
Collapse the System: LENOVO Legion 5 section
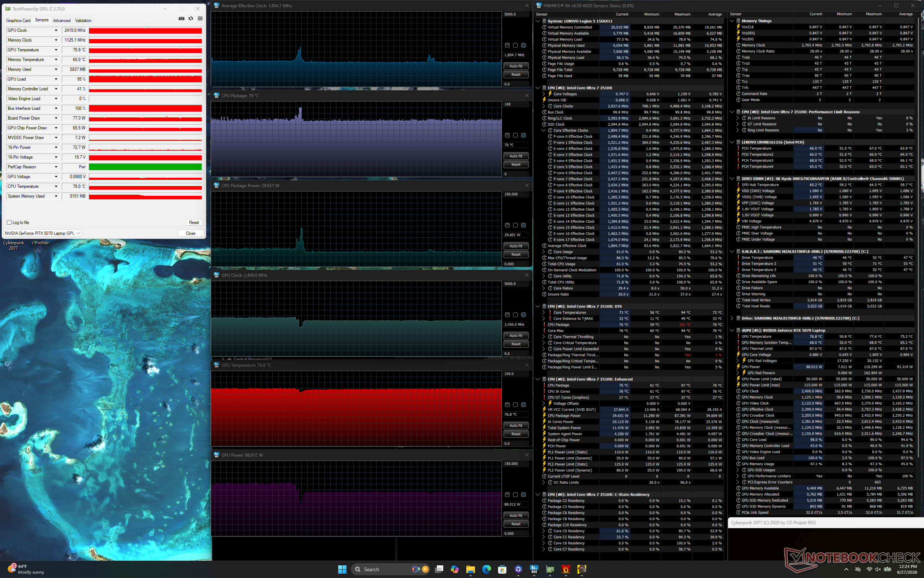coord(538,21)
